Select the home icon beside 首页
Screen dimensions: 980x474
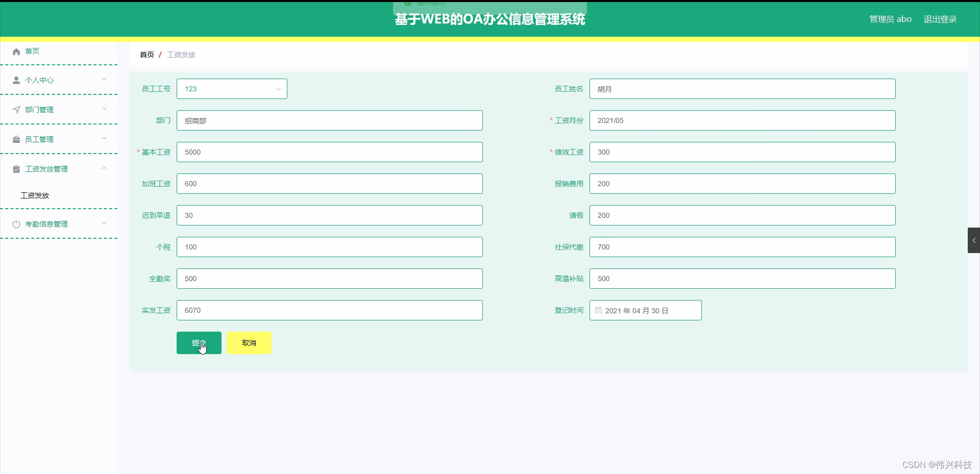[x=16, y=51]
